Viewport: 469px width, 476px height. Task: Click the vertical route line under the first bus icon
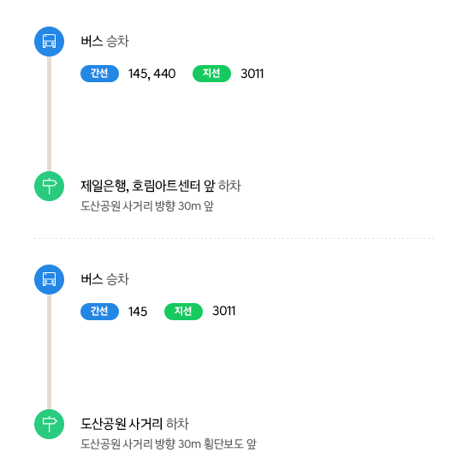click(x=49, y=114)
